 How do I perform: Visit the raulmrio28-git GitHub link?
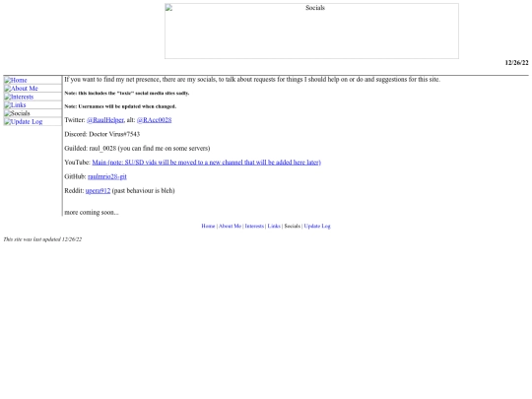click(x=106, y=176)
